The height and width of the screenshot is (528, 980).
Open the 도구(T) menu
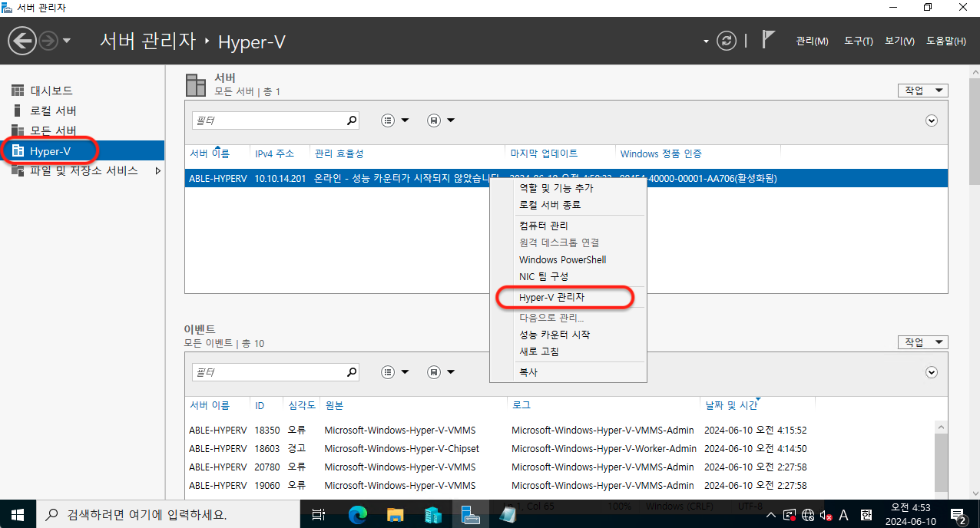tap(858, 41)
